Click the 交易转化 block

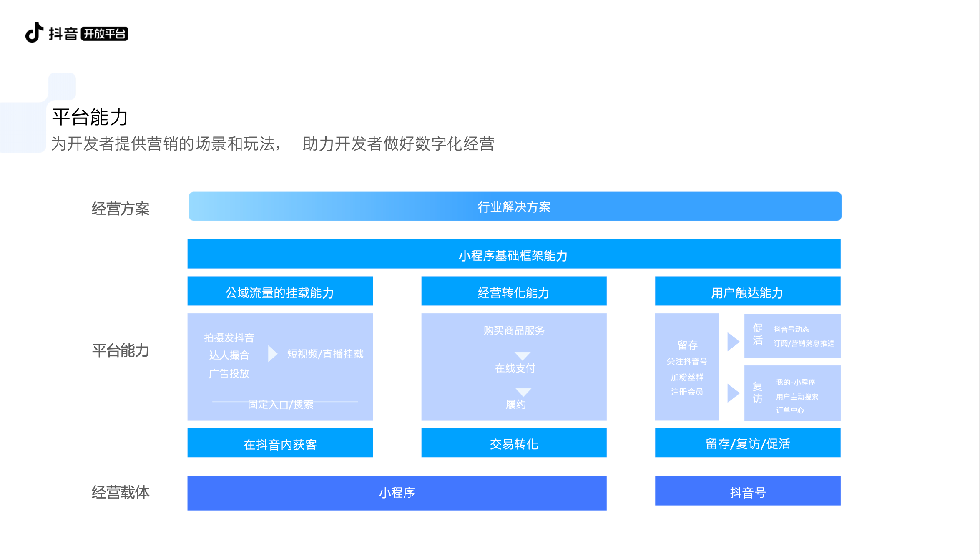(514, 443)
